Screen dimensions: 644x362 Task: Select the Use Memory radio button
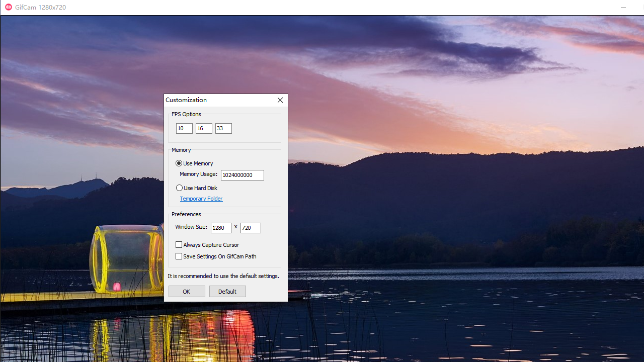pyautogui.click(x=179, y=163)
